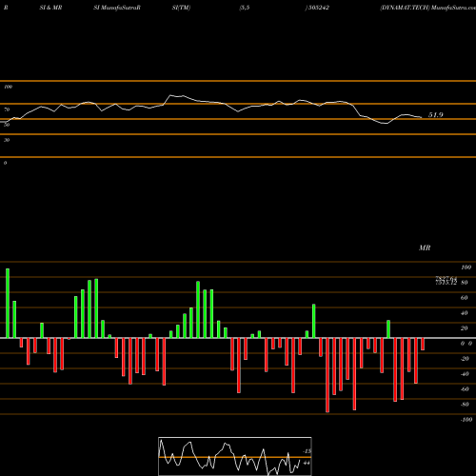Open the mini oscillator thumbnail at bottom

pos(235,456)
